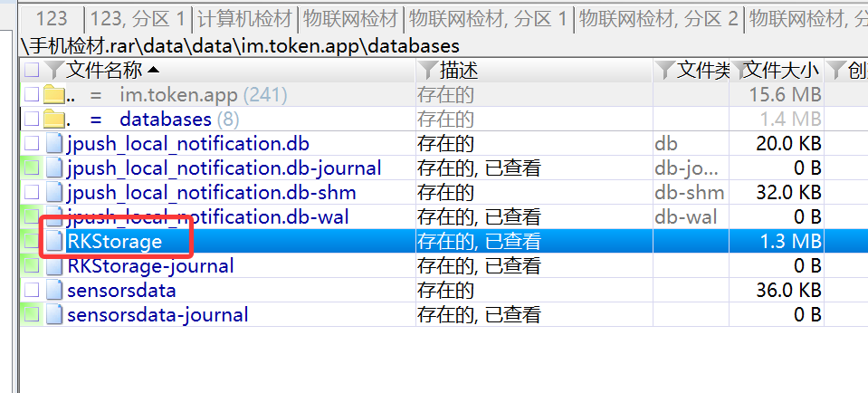Screen dimensions: 868x393
Task: Open filter funnel on 文件大小 column
Action: click(x=739, y=71)
